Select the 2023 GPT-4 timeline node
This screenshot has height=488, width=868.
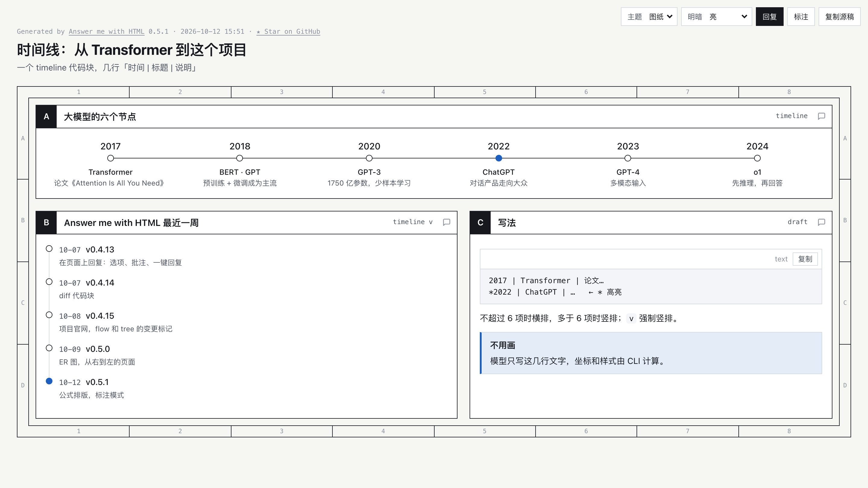coord(628,158)
